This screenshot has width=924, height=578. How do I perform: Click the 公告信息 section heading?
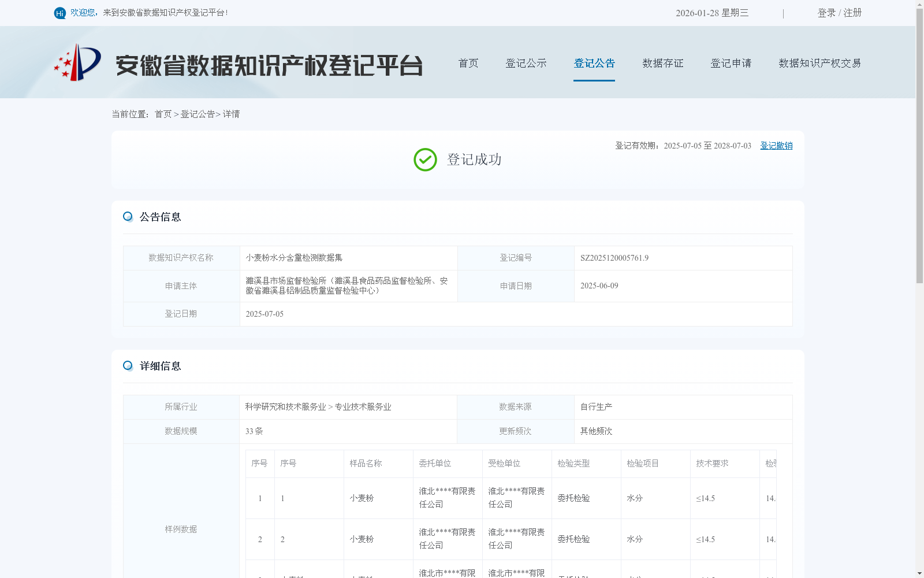(161, 217)
